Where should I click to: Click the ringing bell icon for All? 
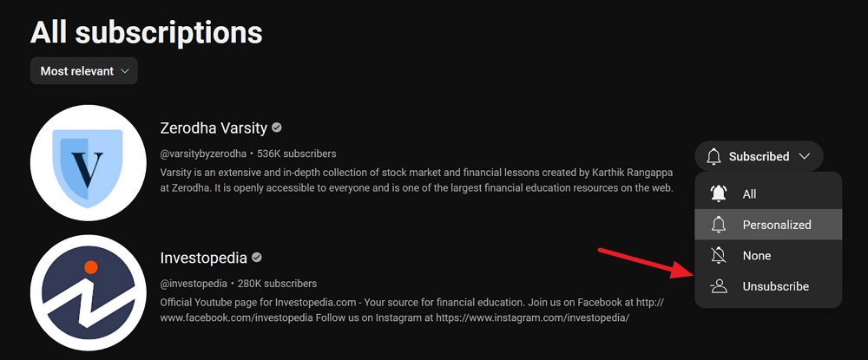(718, 193)
